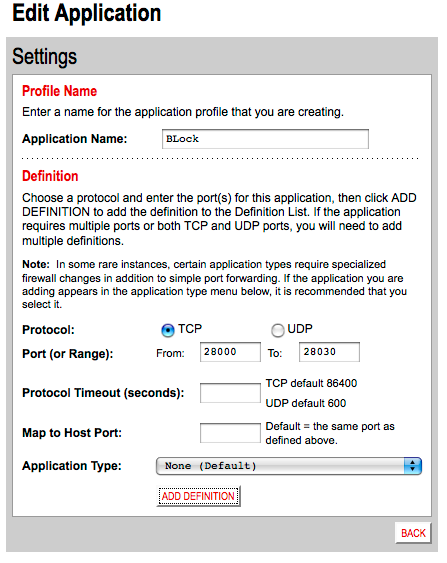This screenshot has height=563, width=447.
Task: Open the Application Type dropdown menu
Action: [x=289, y=466]
